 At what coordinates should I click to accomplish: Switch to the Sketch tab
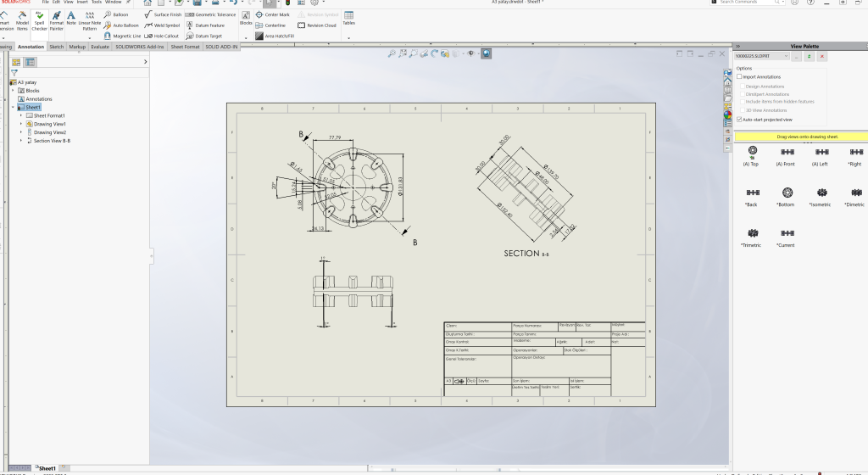[x=56, y=47]
